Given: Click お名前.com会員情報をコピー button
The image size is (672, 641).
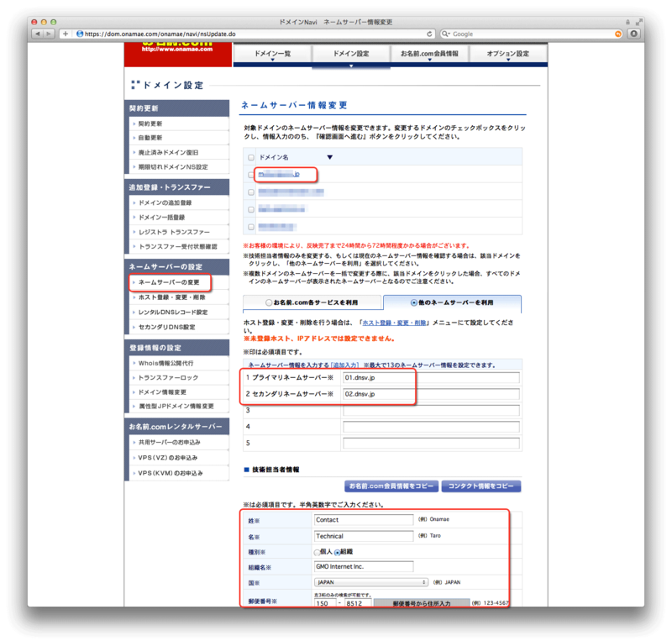Looking at the screenshot, I should [391, 486].
